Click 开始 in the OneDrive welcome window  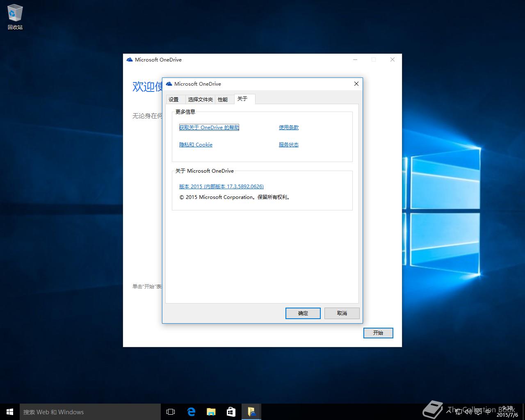(378, 333)
